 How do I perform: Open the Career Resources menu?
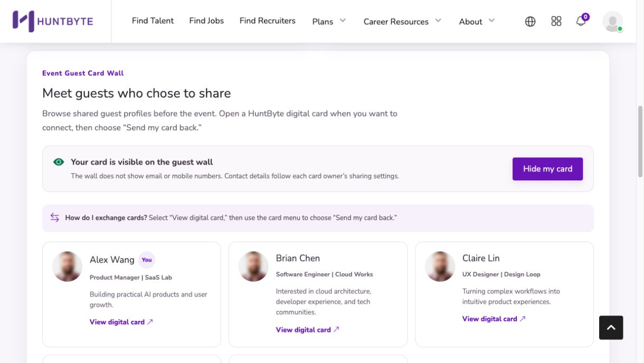(x=396, y=22)
